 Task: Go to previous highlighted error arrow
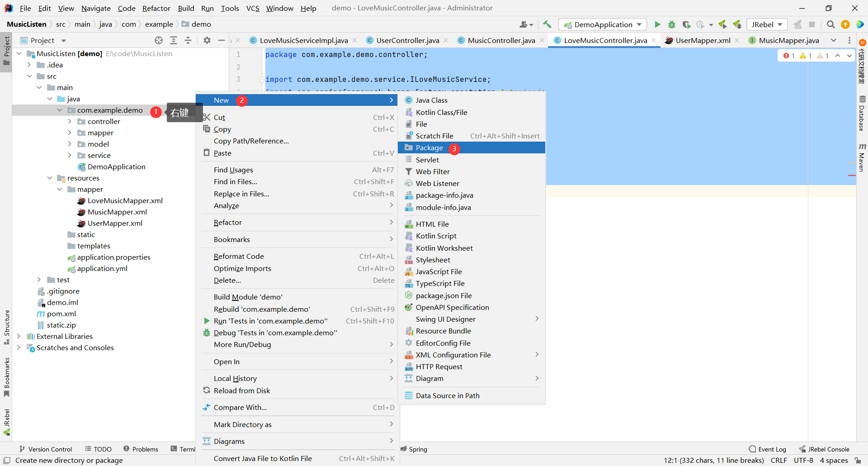(x=838, y=56)
